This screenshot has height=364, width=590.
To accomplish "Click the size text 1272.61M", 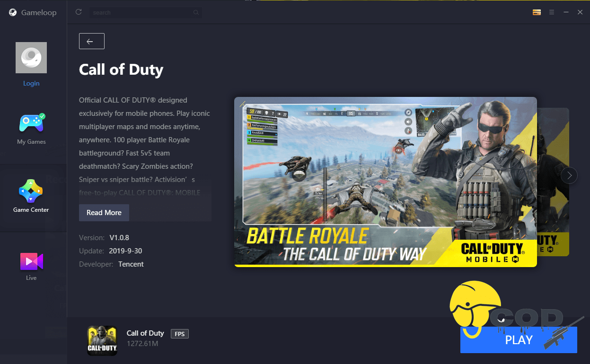I will coord(142,344).
